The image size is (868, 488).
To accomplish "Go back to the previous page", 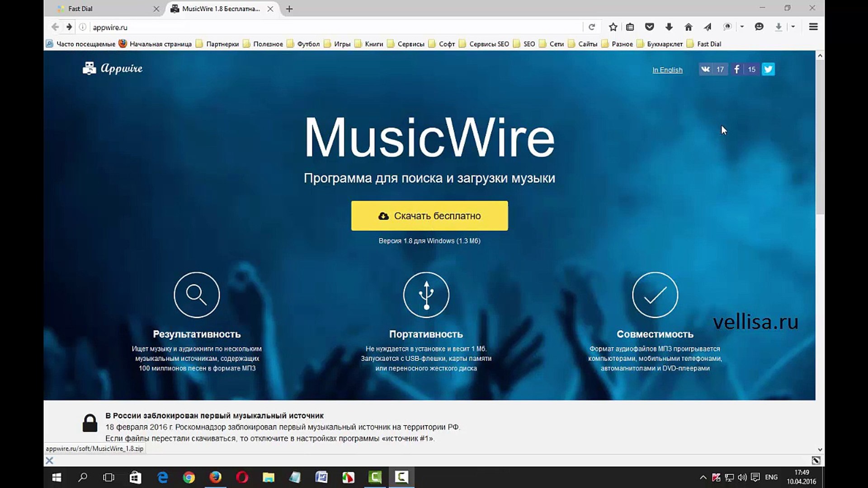I will [x=55, y=27].
